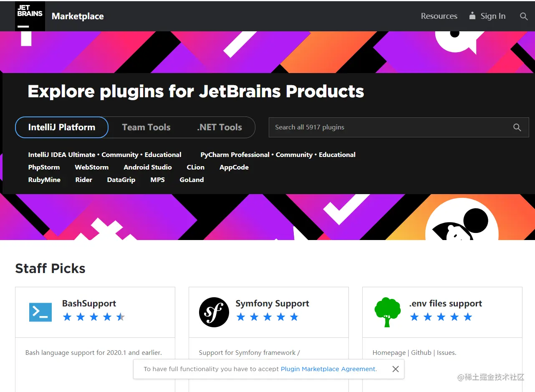Screen dimensions: 535x392
Task: Focus the Search all 5917 plugins field
Action: [x=399, y=127]
